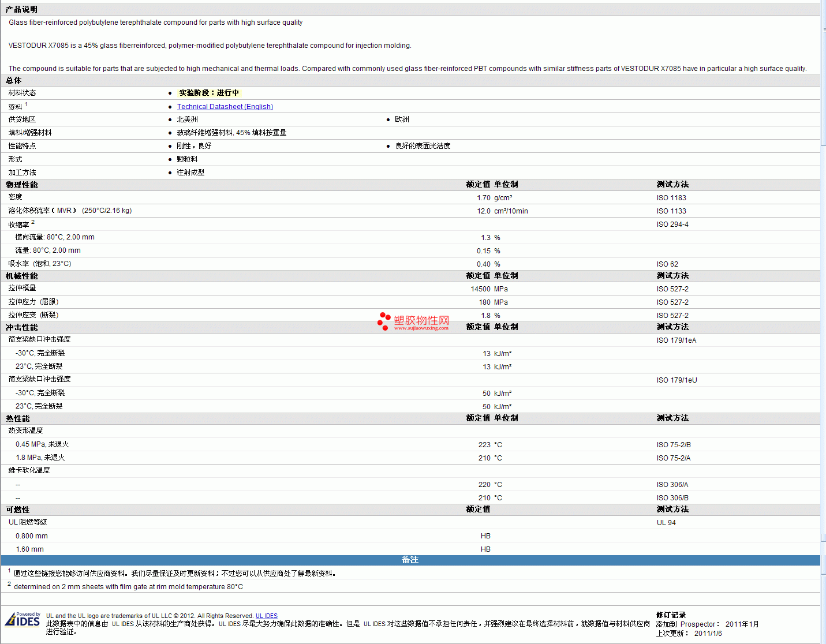The width and height of the screenshot is (826, 644).
Task: Select the 产品说明 section header
Action: pyautogui.click(x=21, y=9)
